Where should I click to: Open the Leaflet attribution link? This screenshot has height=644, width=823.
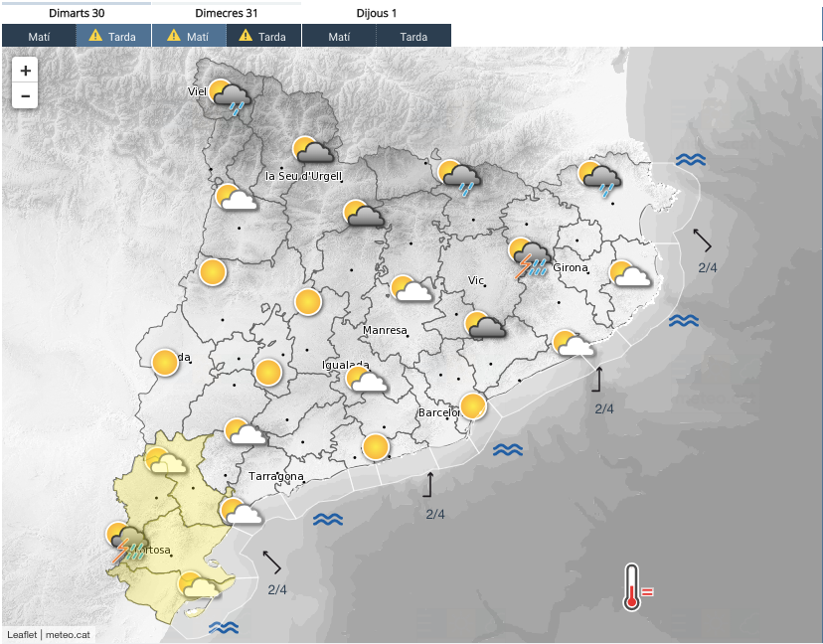(22, 634)
